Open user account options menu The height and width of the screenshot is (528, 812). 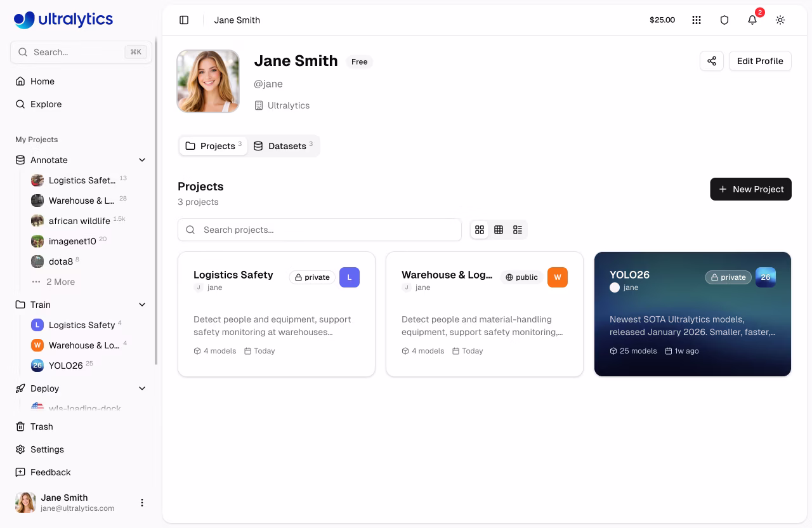tap(142, 503)
